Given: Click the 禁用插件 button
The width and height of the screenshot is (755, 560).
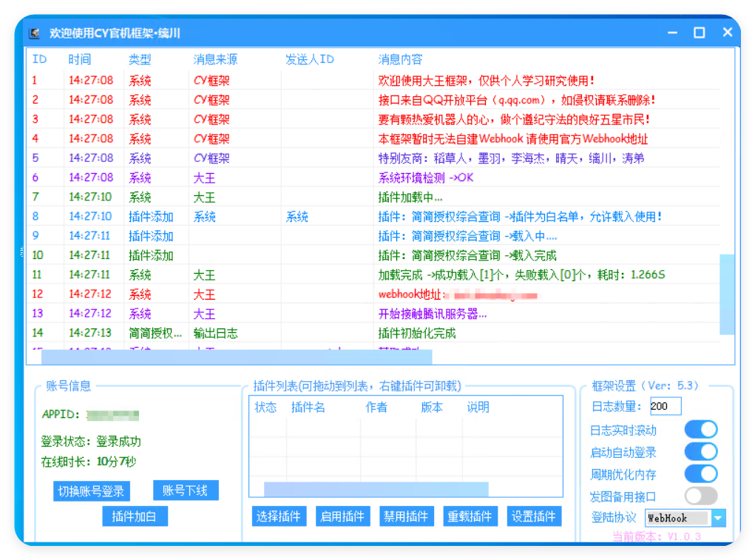Looking at the screenshot, I should tap(406, 516).
